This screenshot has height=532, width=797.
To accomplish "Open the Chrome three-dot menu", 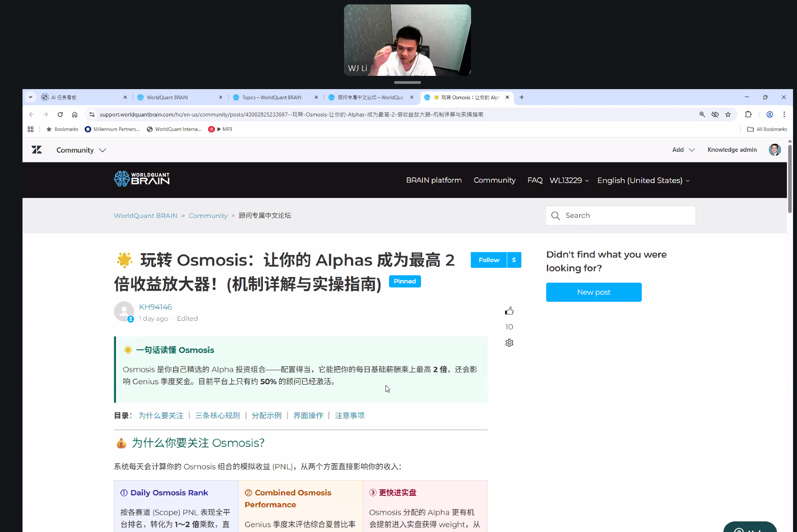I will [784, 114].
